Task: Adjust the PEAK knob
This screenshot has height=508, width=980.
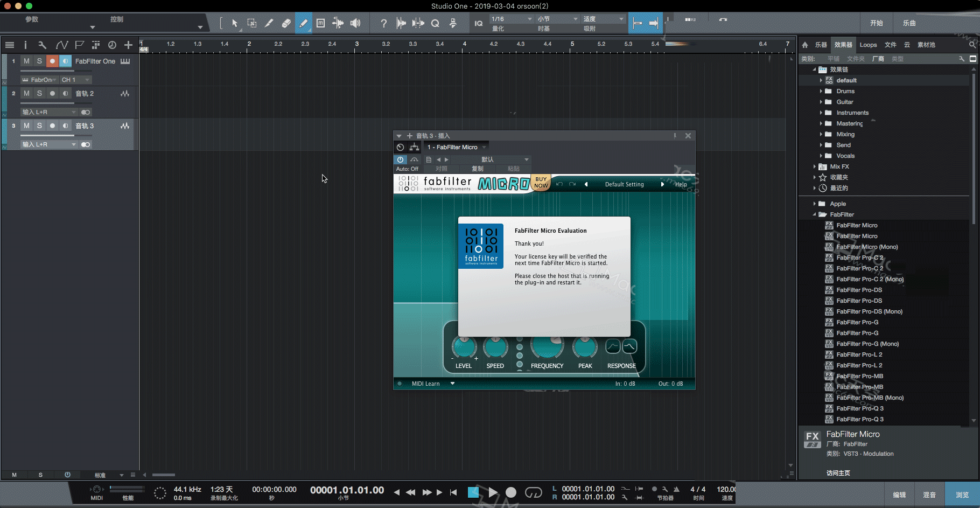Action: pyautogui.click(x=585, y=347)
